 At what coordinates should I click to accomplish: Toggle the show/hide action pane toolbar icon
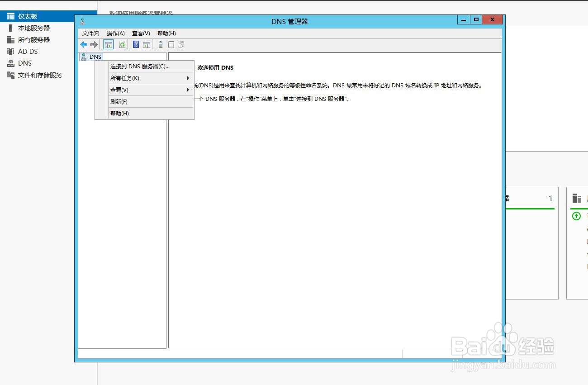click(x=147, y=44)
